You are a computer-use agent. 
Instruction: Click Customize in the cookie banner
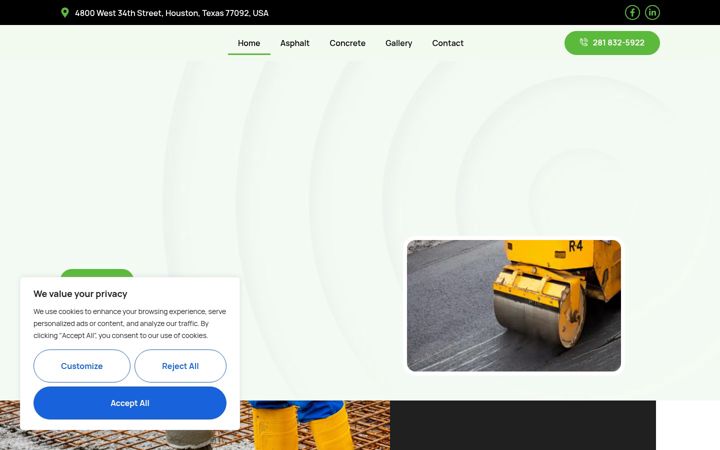pos(82,366)
